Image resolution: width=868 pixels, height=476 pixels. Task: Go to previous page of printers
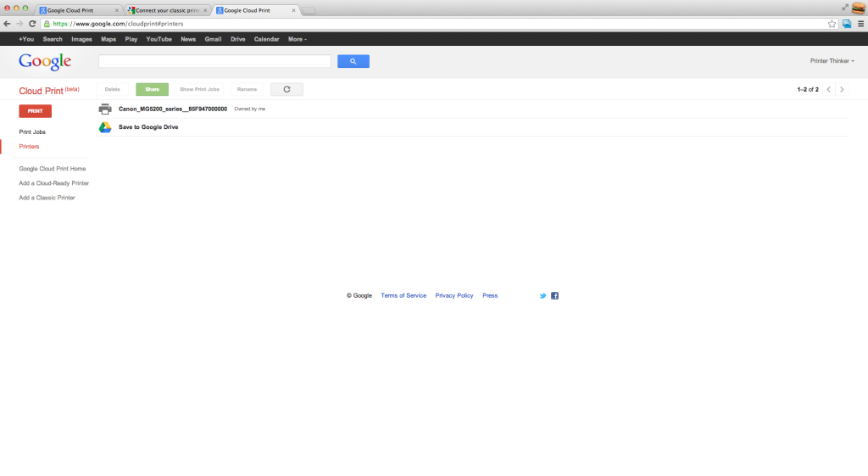coord(829,89)
